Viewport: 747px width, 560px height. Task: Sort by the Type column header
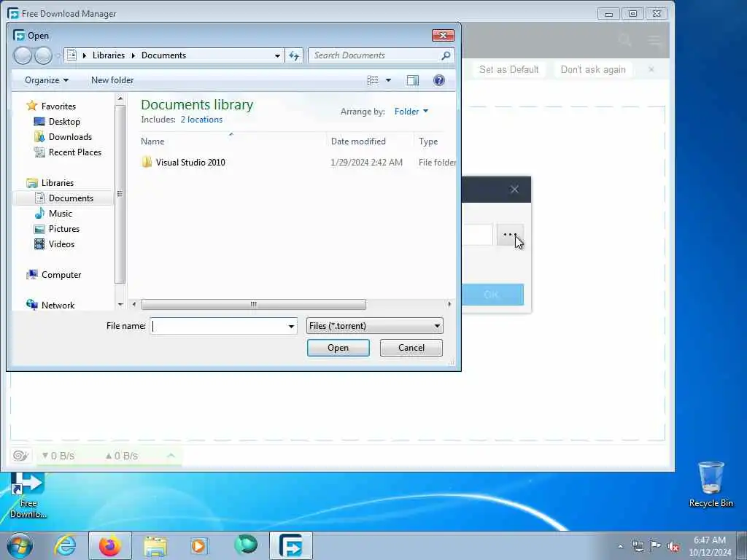427,141
